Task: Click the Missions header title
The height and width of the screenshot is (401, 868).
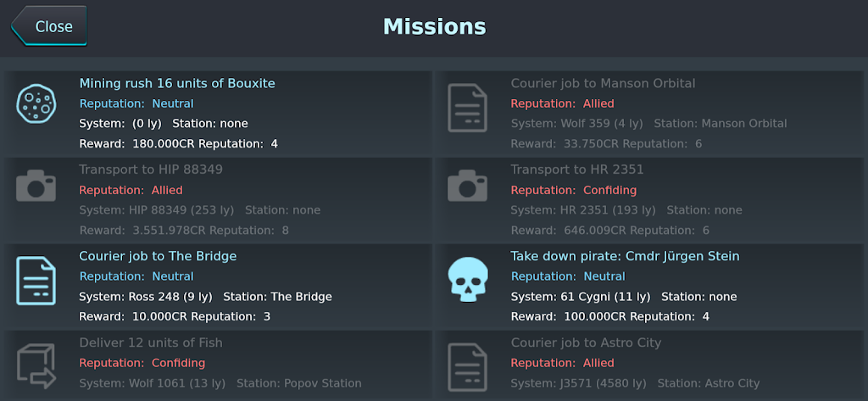Action: (435, 26)
